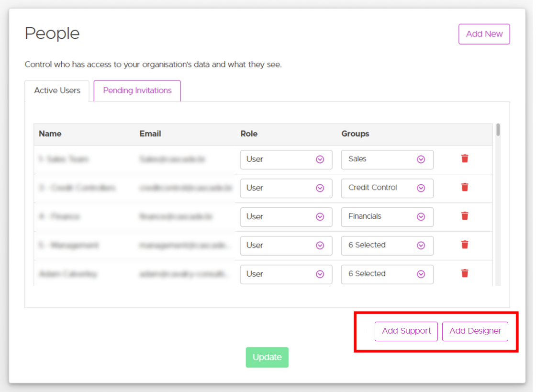The image size is (536, 392).
Task: Click the Add New button
Action: (484, 34)
